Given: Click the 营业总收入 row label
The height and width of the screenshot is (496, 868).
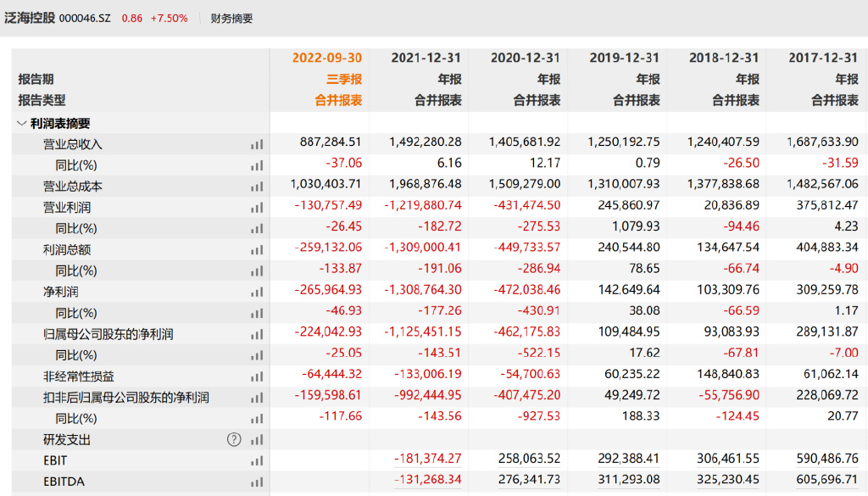Looking at the screenshot, I should pos(73,144).
